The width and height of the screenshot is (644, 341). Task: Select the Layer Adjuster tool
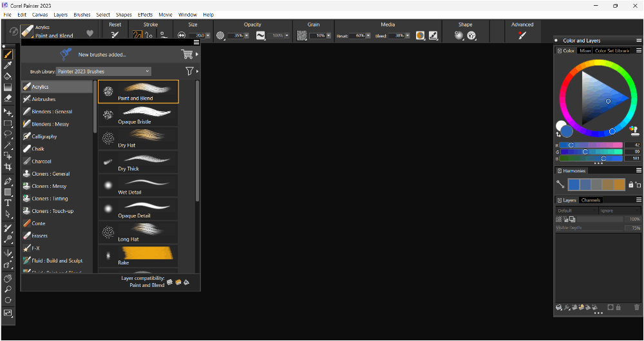8,112
